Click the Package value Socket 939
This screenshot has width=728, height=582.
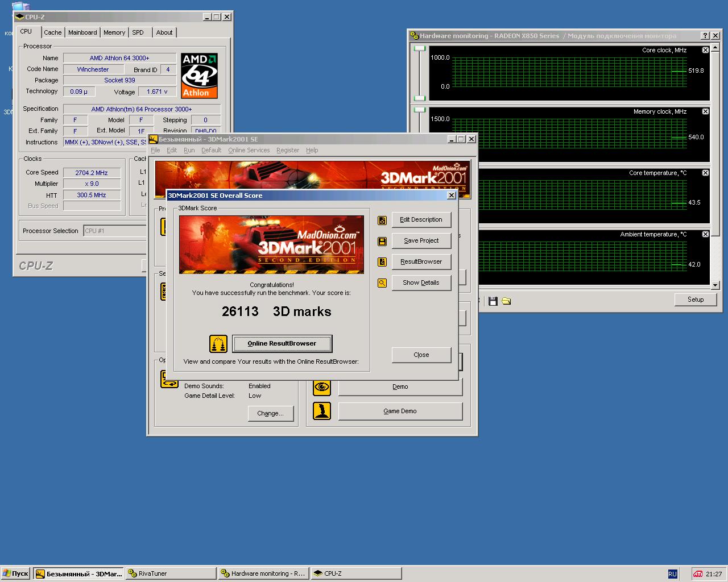pos(120,80)
